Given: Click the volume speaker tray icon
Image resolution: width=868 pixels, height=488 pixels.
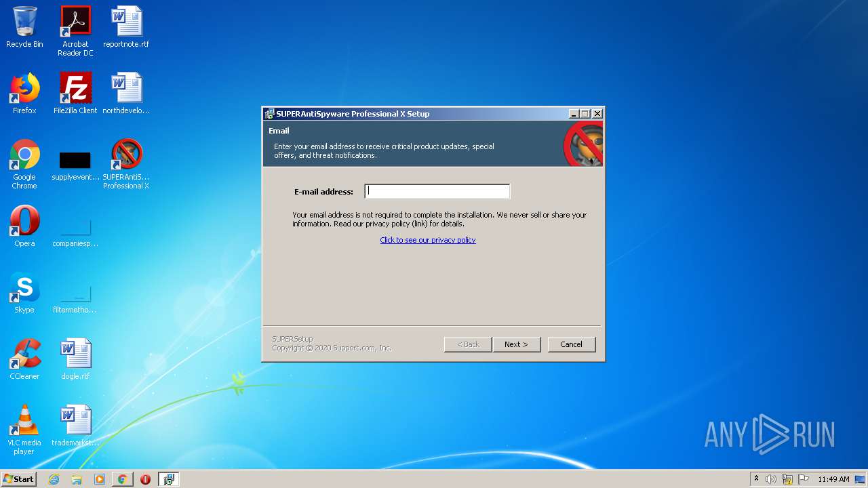Looking at the screenshot, I should [x=771, y=479].
